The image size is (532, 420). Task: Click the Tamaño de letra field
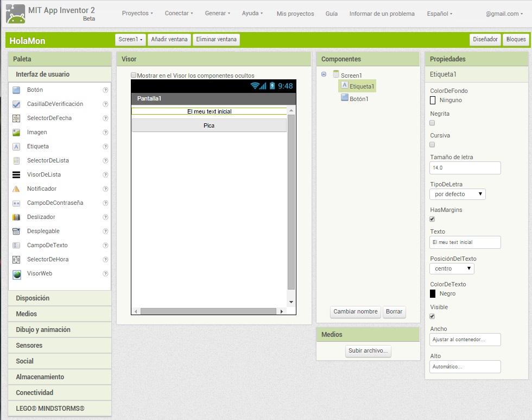465,168
